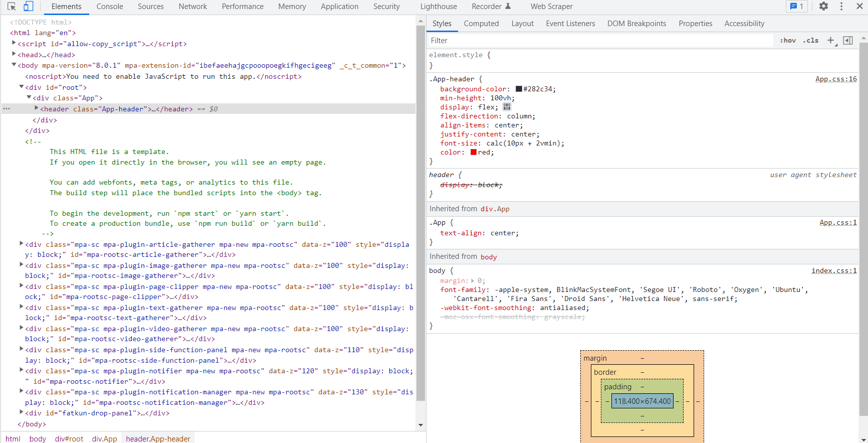The image size is (868, 443).
Task: Open the flexbox editor icon next to display flex
Action: pos(507,107)
